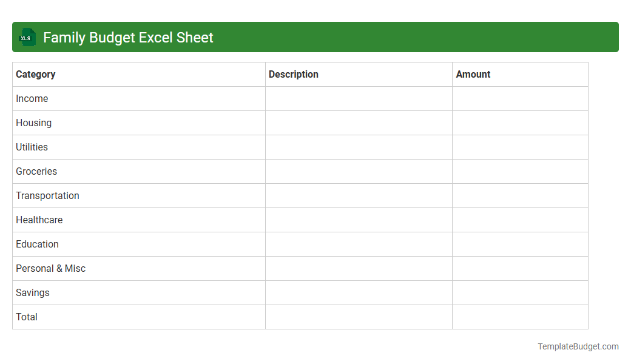
Task: Select the Total row label
Action: click(26, 317)
